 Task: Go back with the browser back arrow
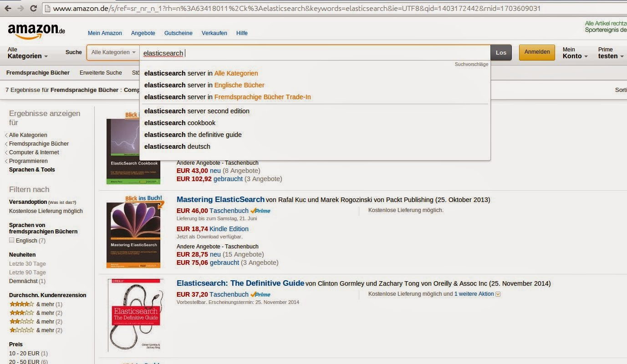pyautogui.click(x=8, y=8)
